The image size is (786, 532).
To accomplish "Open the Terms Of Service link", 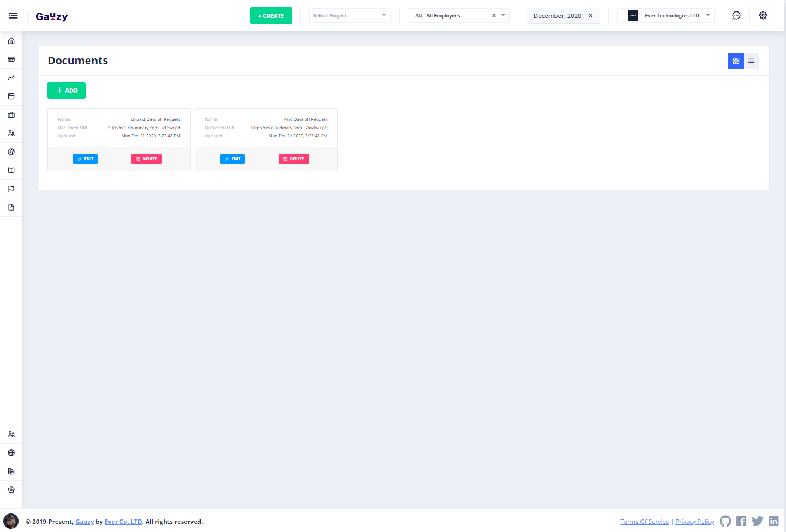I will click(x=644, y=522).
